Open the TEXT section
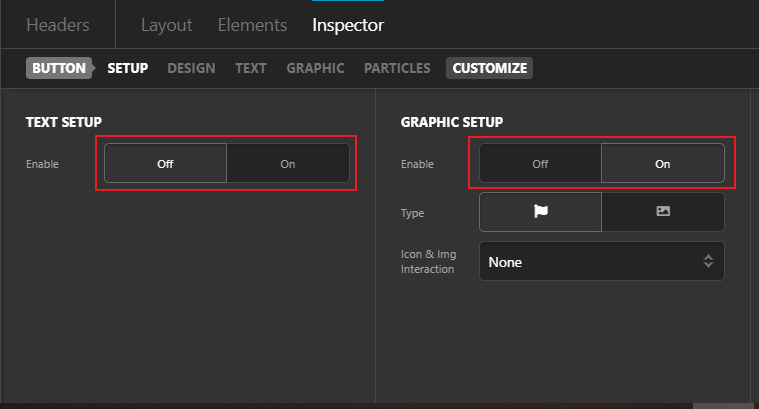The image size is (759, 409). tap(251, 68)
